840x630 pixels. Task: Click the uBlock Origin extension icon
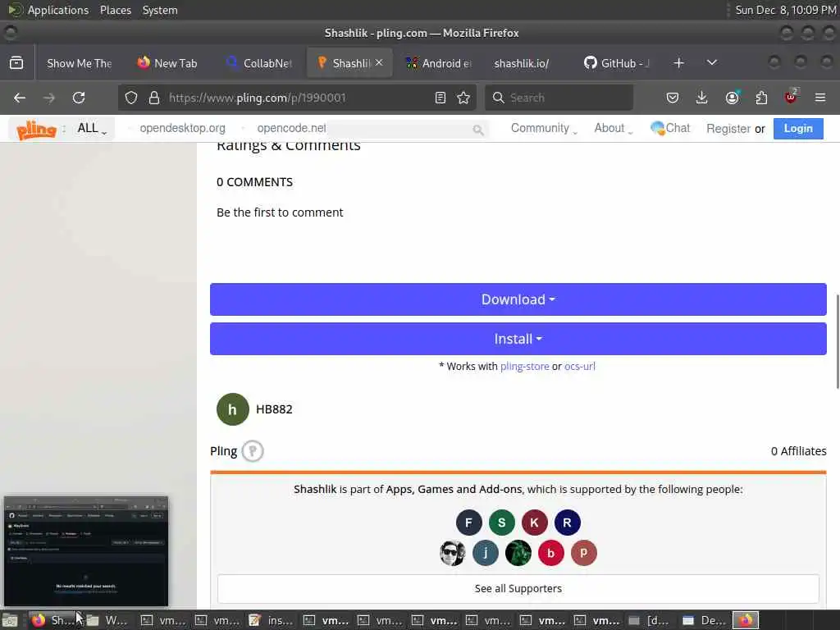(791, 97)
